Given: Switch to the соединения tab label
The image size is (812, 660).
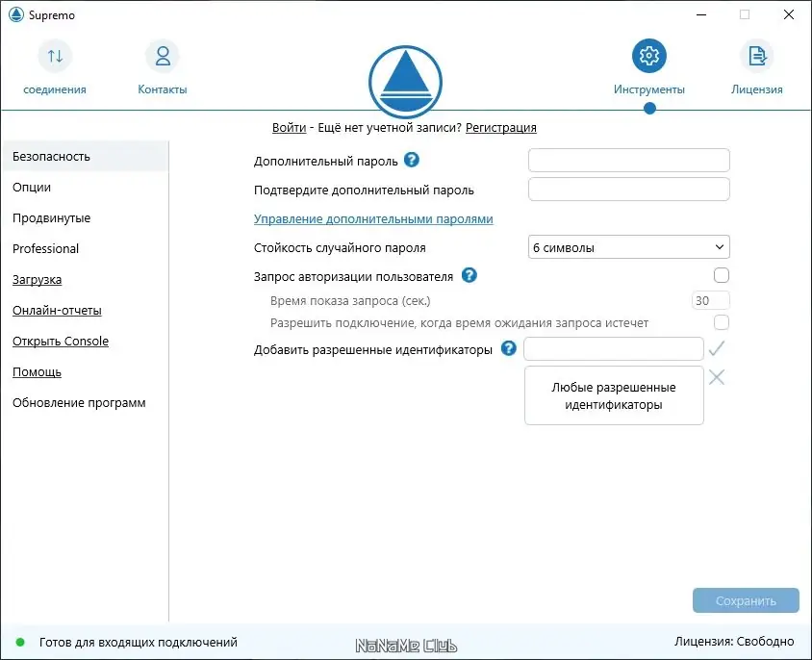Looking at the screenshot, I should click(55, 89).
